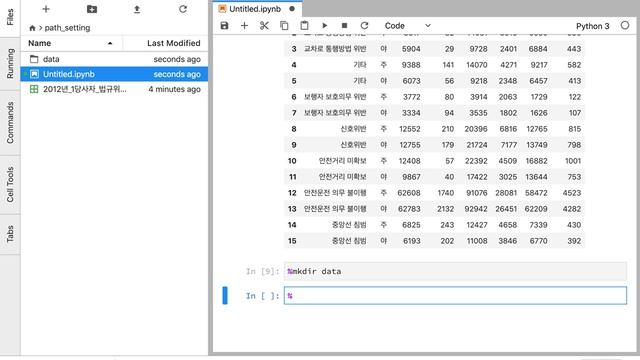Switch kernel via Python 3 label
The width and height of the screenshot is (640, 360).
tap(592, 26)
